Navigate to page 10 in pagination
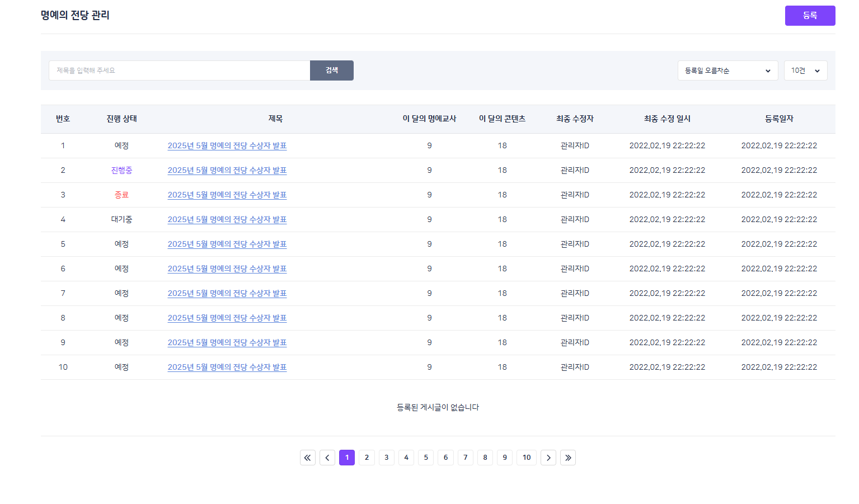Screen dimensions: 859x504 (x=527, y=458)
